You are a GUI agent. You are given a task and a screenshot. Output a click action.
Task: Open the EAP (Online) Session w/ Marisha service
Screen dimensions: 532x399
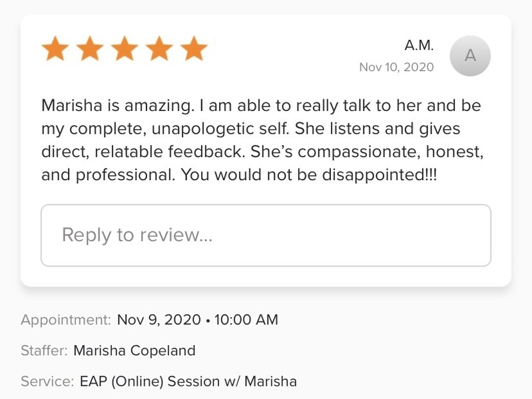pos(188,382)
